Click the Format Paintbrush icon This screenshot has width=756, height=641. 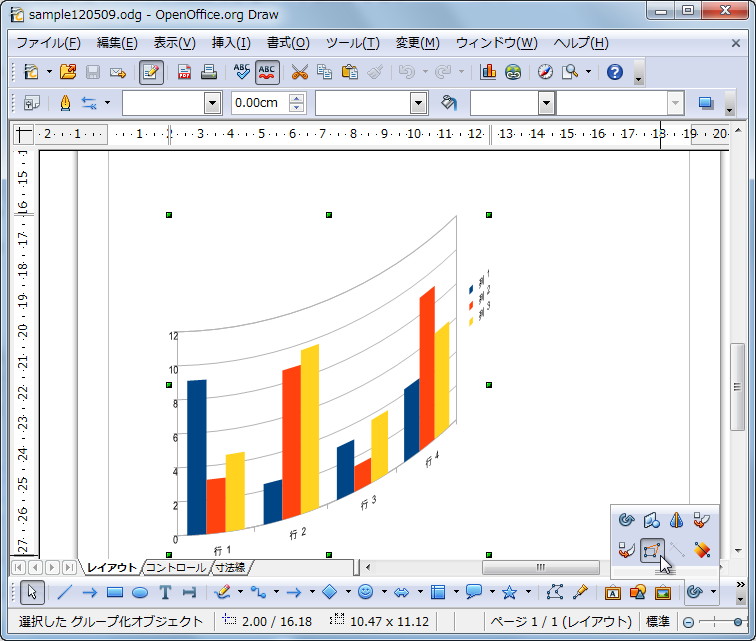click(x=375, y=72)
